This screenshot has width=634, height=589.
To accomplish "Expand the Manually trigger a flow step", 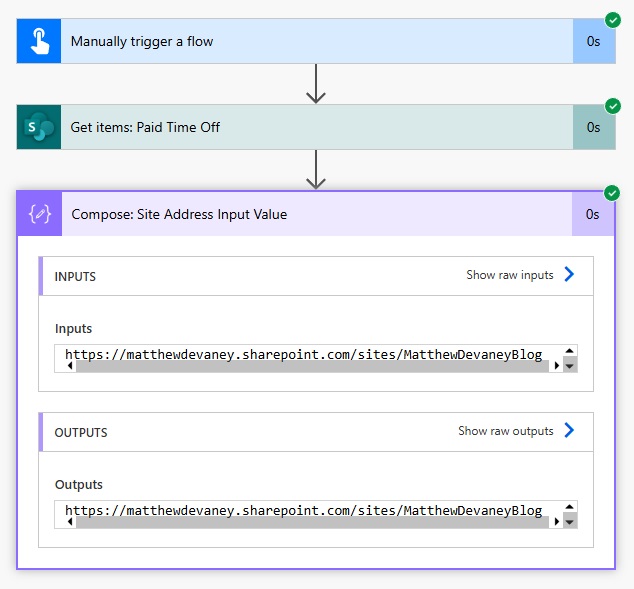I will [300, 41].
